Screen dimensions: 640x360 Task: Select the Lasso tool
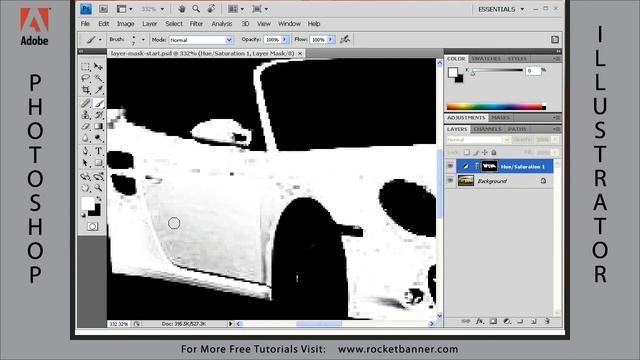point(85,78)
